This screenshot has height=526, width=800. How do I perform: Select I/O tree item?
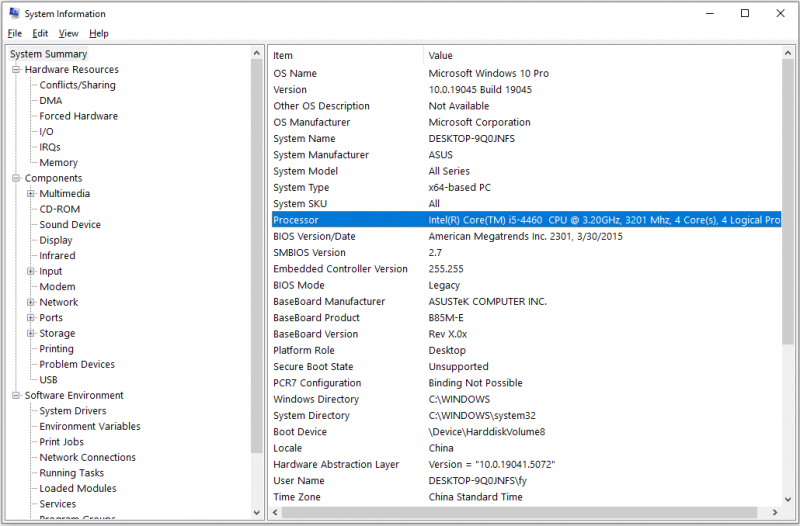pos(46,132)
